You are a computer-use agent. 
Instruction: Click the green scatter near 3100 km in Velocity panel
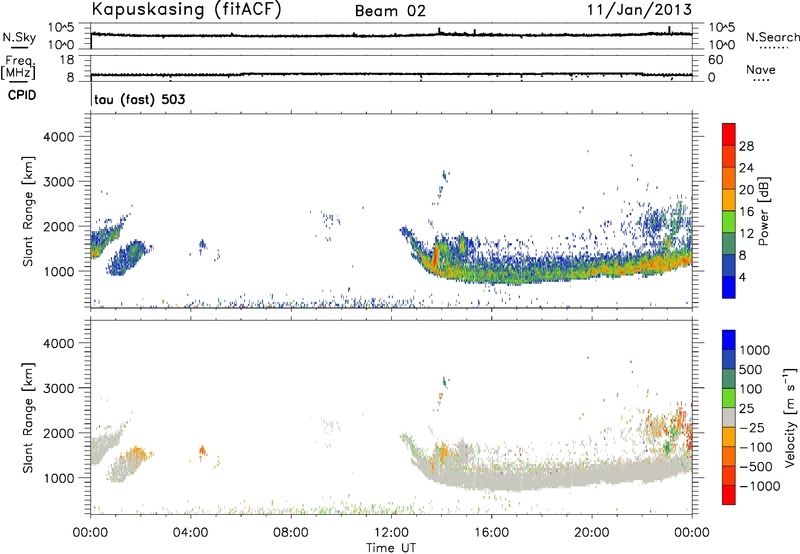(x=445, y=382)
